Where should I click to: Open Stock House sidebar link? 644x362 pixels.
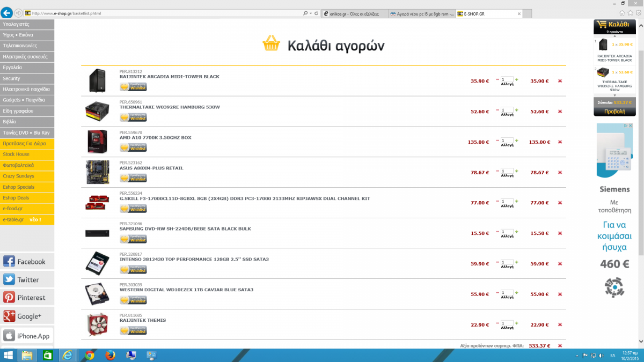tap(27, 154)
